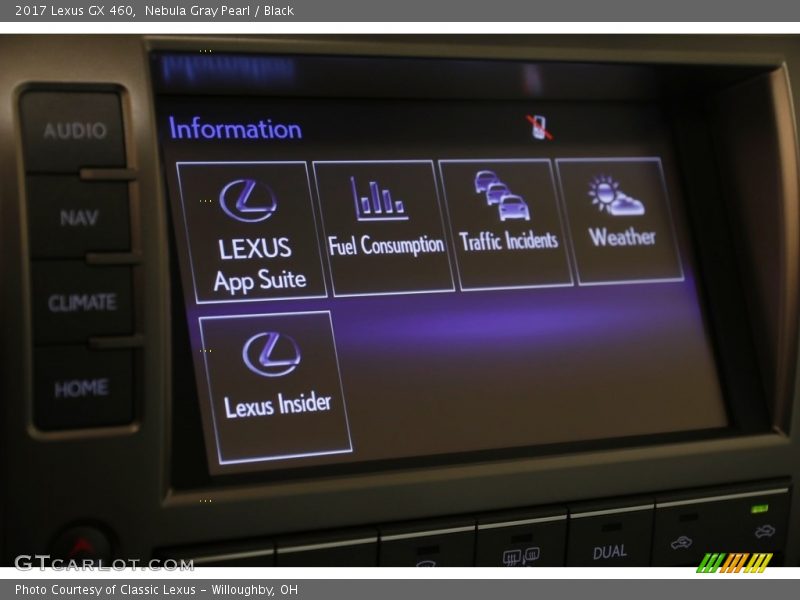800x600 pixels.
Task: Show the Weather information tile
Action: tap(620, 222)
